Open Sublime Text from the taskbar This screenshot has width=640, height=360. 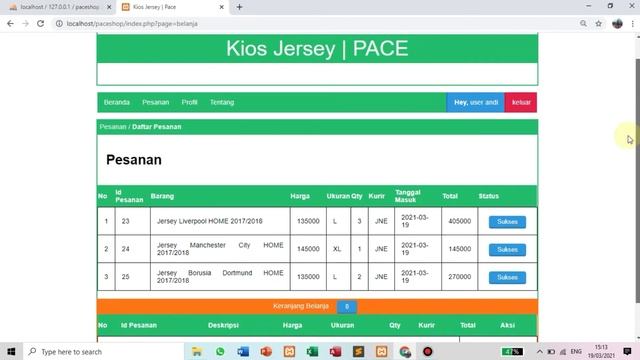coord(358,351)
